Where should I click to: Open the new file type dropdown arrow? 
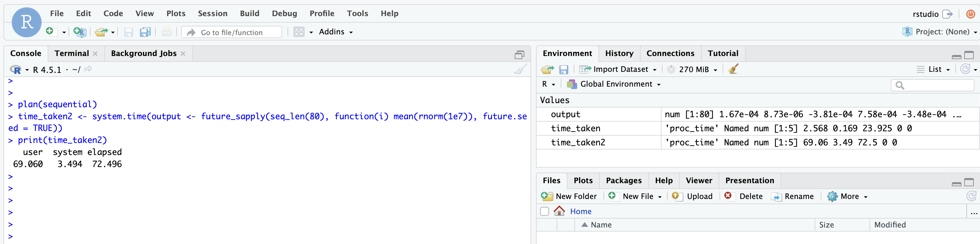point(64,32)
